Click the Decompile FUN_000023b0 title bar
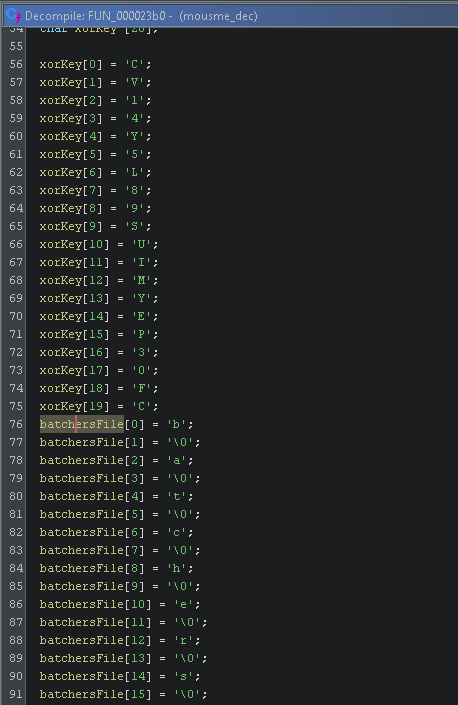This screenshot has height=705, width=458. point(230,15)
